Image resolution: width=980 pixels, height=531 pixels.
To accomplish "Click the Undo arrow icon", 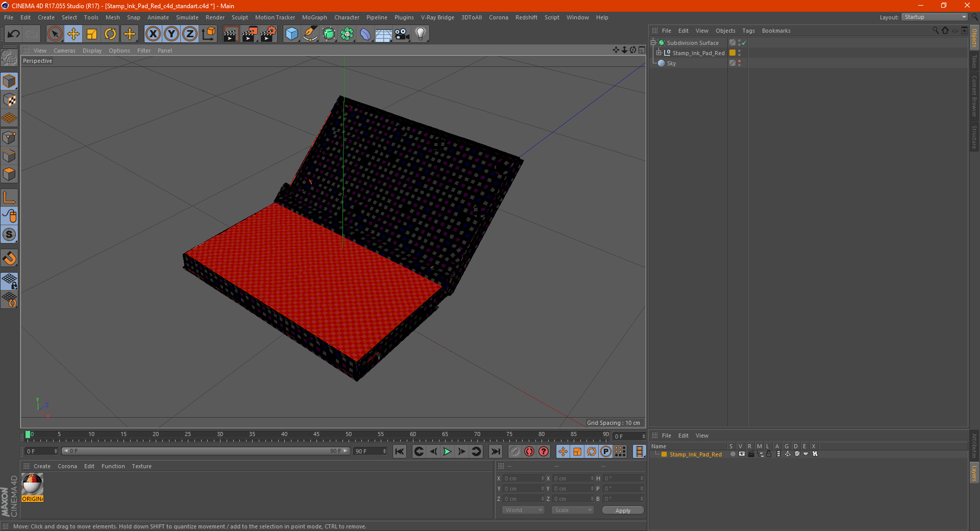I will click(x=14, y=34).
